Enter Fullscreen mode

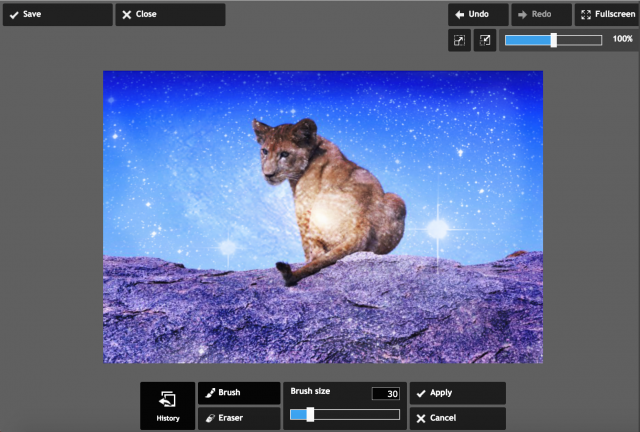(x=606, y=15)
